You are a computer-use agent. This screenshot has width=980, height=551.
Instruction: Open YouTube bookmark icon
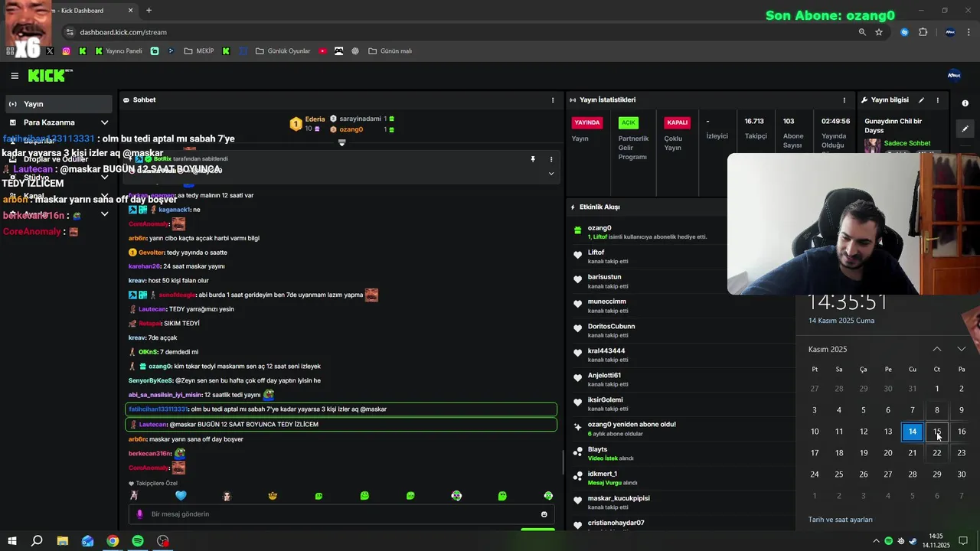click(x=322, y=51)
